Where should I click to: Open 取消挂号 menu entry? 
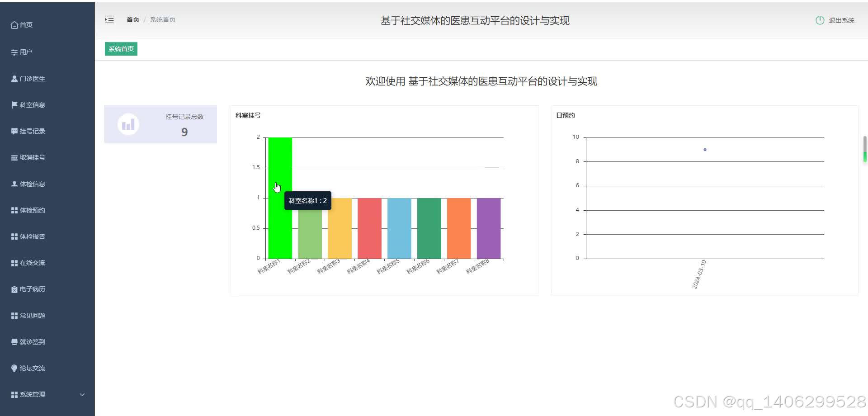(33, 157)
